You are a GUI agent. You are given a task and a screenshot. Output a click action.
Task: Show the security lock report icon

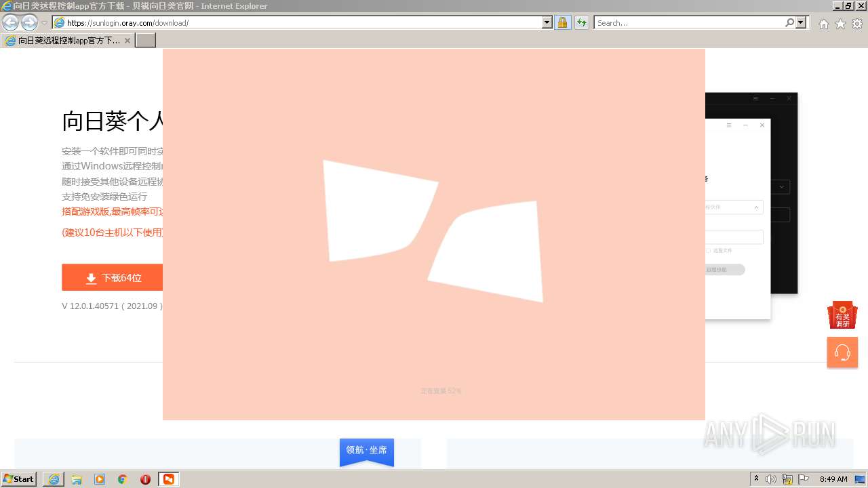click(562, 22)
